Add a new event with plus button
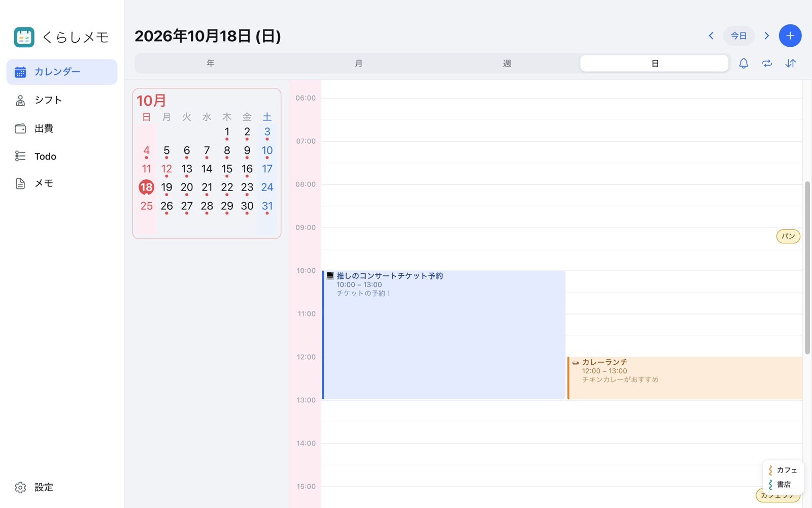The image size is (812, 508). (x=790, y=36)
